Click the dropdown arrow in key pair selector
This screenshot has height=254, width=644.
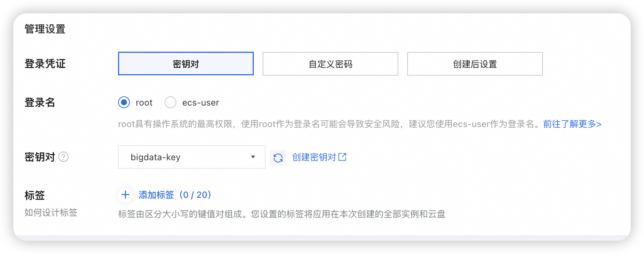253,157
